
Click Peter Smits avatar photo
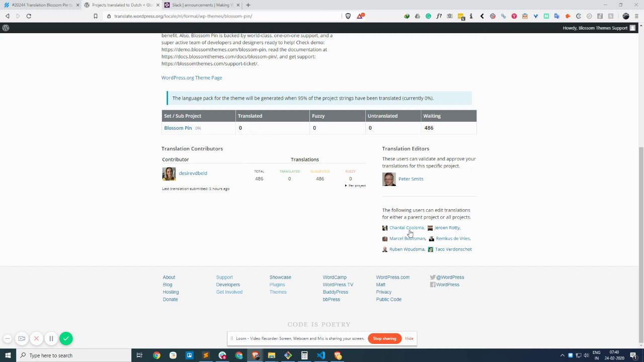coord(389,179)
